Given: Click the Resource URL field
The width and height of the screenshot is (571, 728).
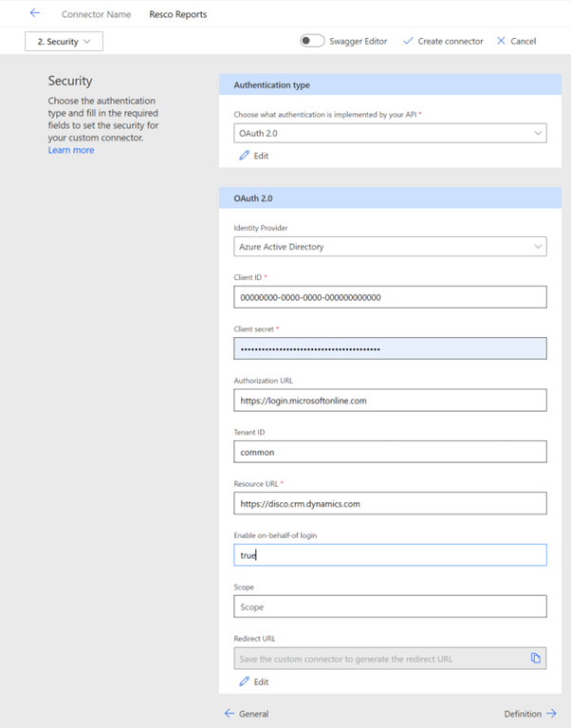Looking at the screenshot, I should tap(390, 503).
